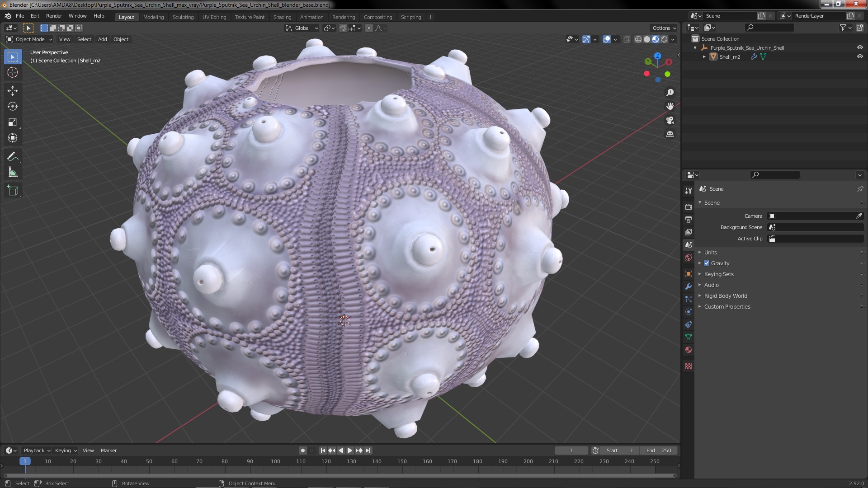The image size is (868, 488).
Task: Open the Modifier properties wrench tab
Action: pos(689,286)
